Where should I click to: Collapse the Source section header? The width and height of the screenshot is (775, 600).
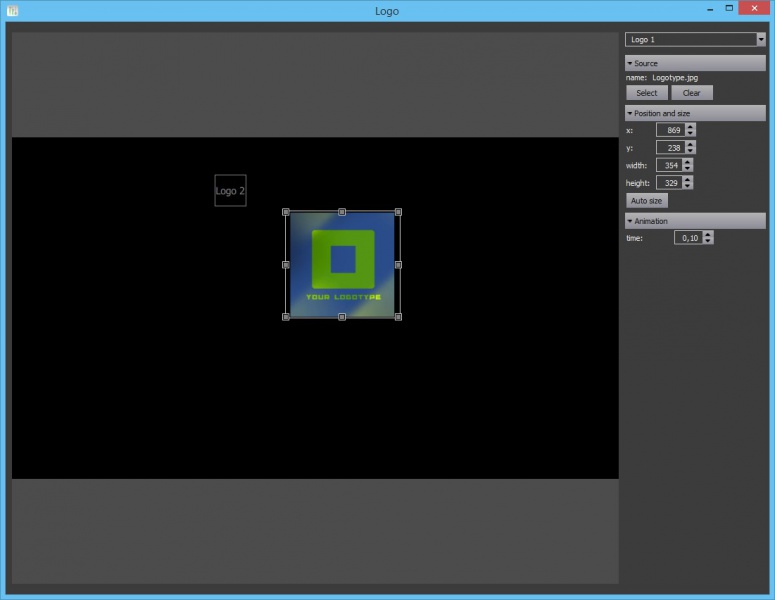click(x=695, y=63)
